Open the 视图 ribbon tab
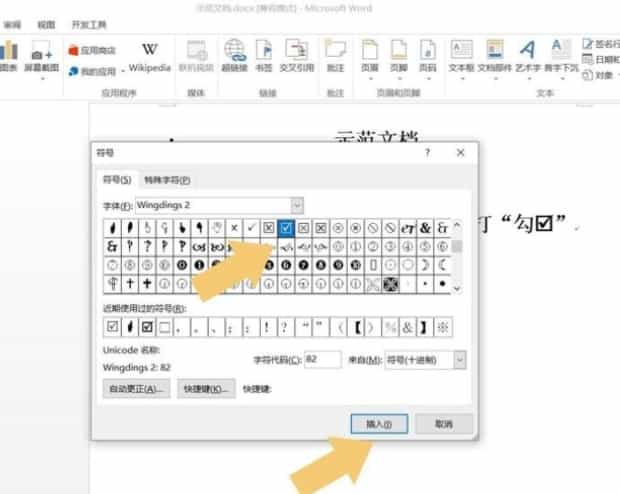The image size is (620, 494). 46,23
